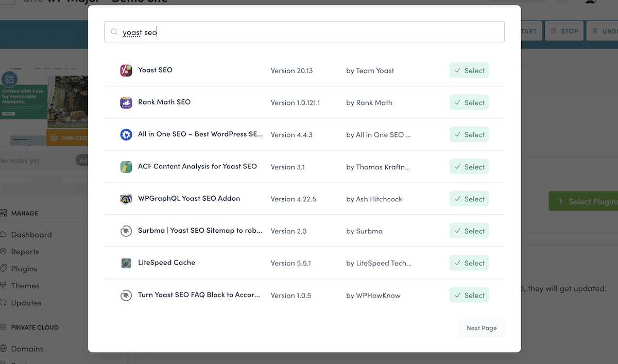Open Plugins in the sidebar
The width and height of the screenshot is (618, 364).
point(24,268)
